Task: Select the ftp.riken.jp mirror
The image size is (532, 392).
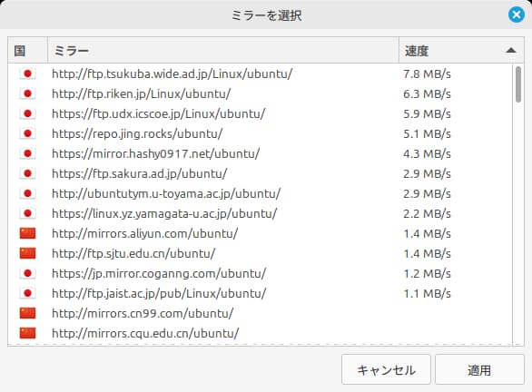Action: [260, 93]
